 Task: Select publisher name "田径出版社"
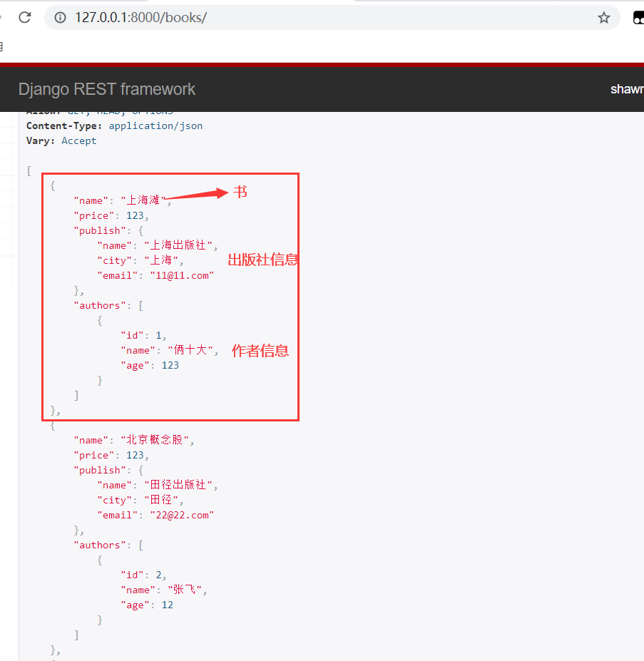click(x=178, y=485)
